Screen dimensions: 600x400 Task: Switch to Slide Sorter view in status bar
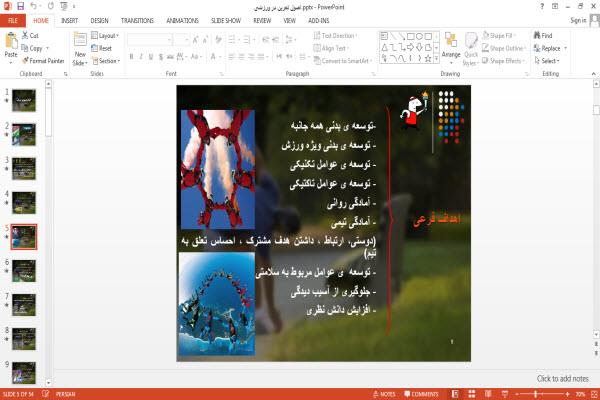coord(471,394)
